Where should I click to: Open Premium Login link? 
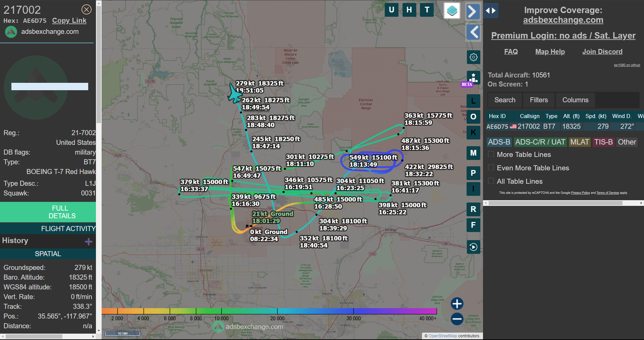(563, 36)
